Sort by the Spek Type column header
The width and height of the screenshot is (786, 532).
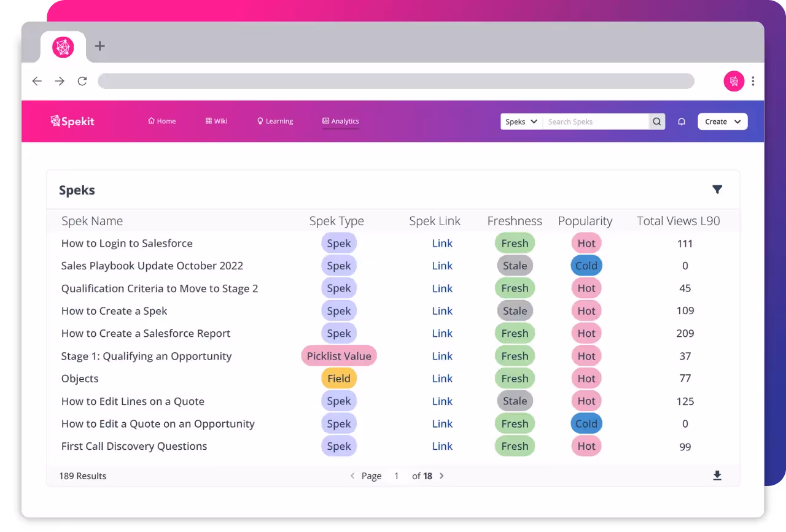337,221
